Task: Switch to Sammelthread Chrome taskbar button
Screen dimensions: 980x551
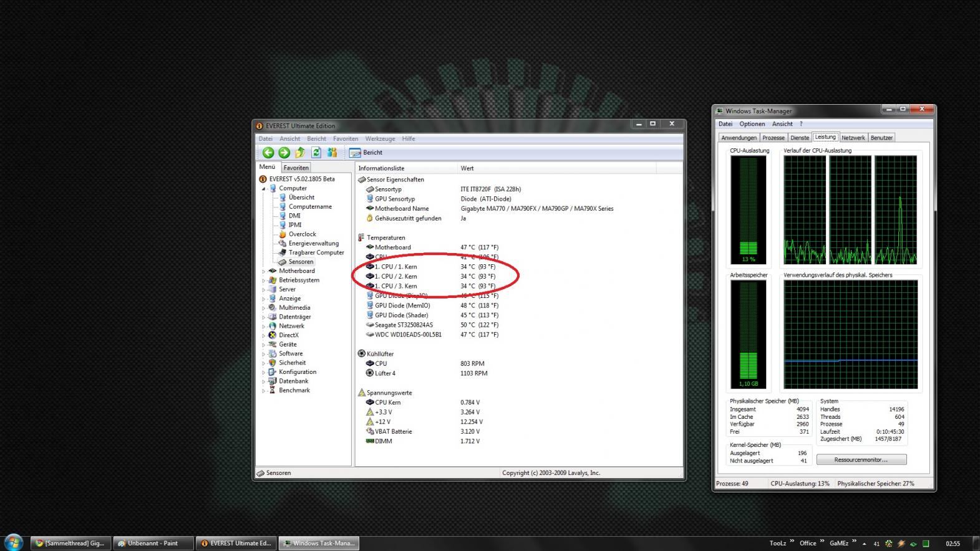Action: (x=70, y=544)
